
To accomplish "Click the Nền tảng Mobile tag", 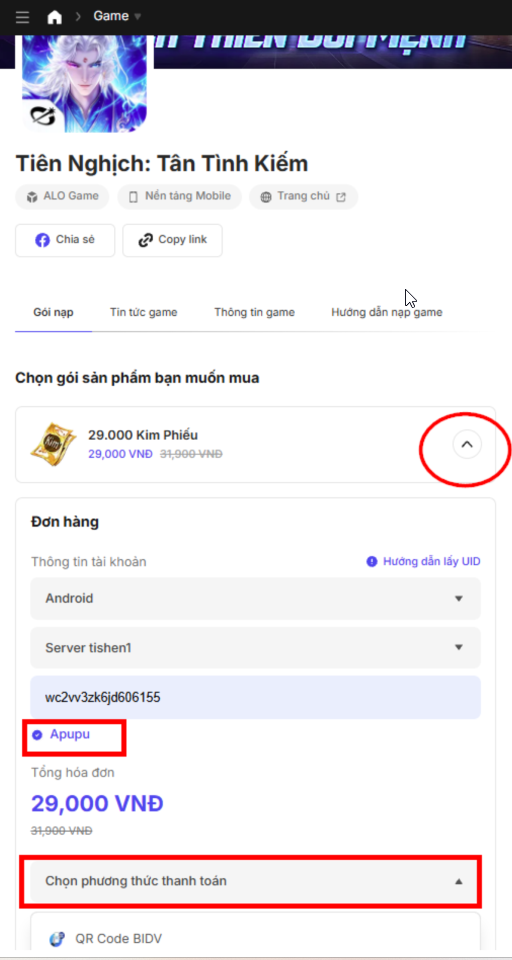I will [x=179, y=197].
